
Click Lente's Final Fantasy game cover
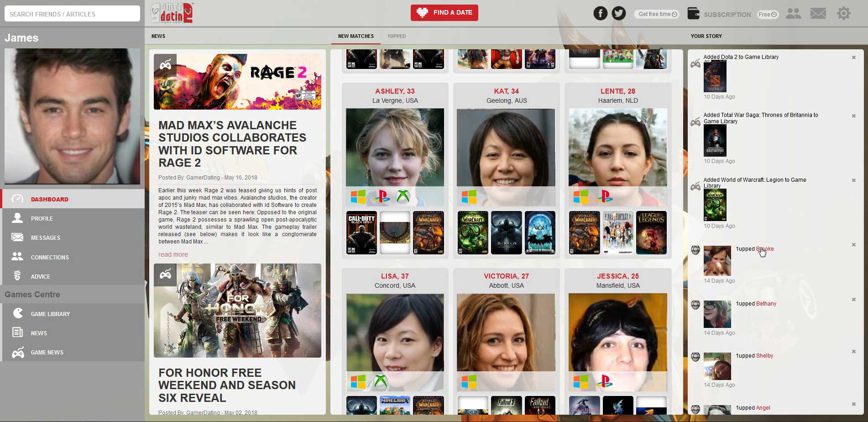(618, 232)
